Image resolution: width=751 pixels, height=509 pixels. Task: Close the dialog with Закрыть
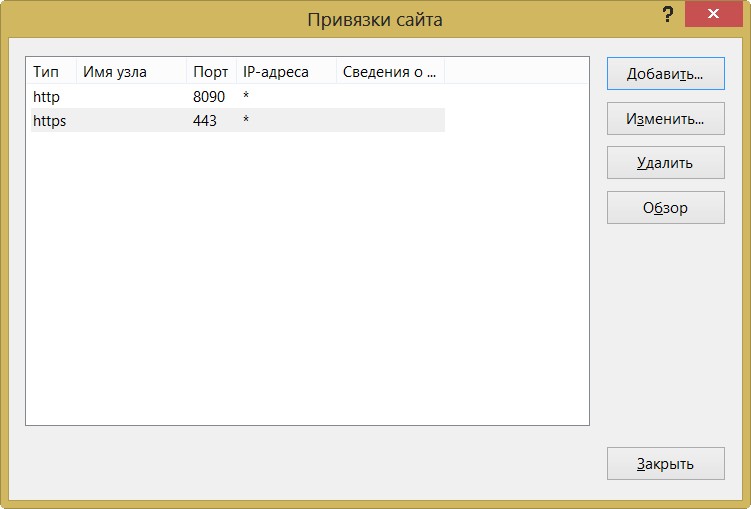tap(665, 464)
